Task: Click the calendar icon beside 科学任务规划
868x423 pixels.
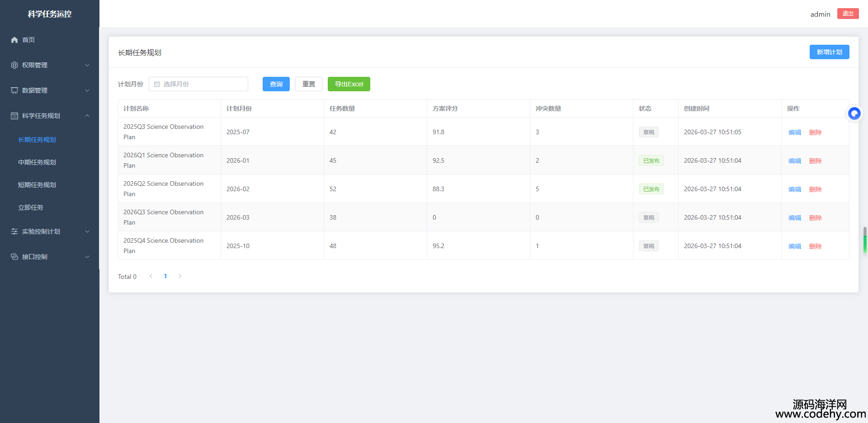Action: click(14, 116)
